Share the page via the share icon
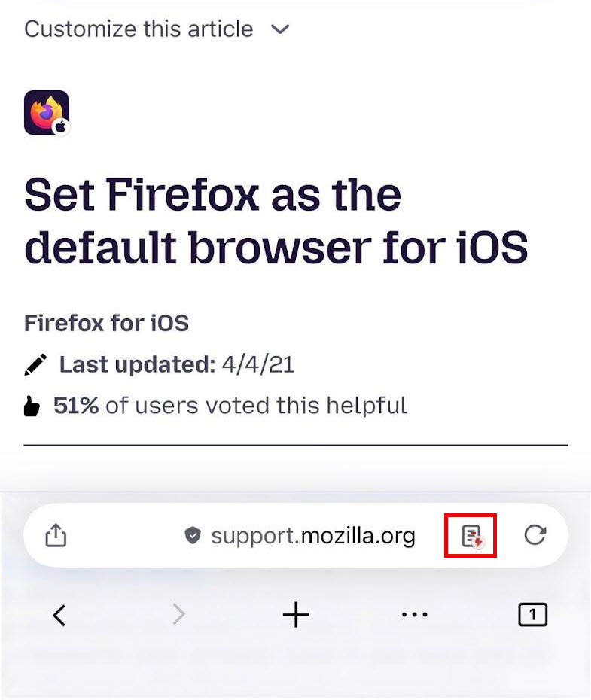591x700 pixels. [55, 536]
